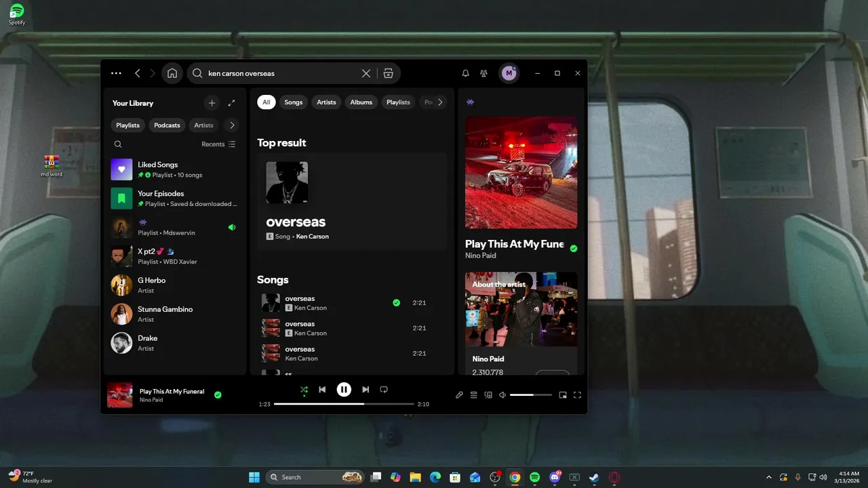868x488 pixels.
Task: Open Nino Paid link in player bar
Action: tap(151, 400)
